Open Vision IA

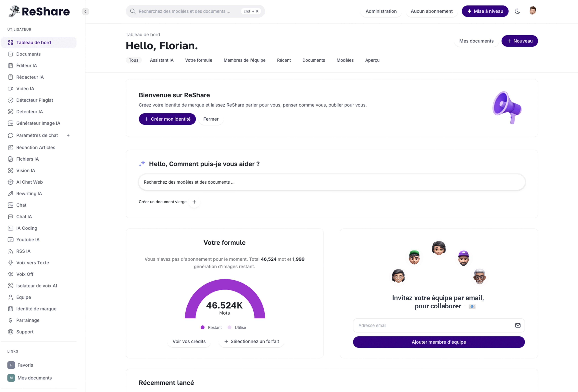(39, 171)
